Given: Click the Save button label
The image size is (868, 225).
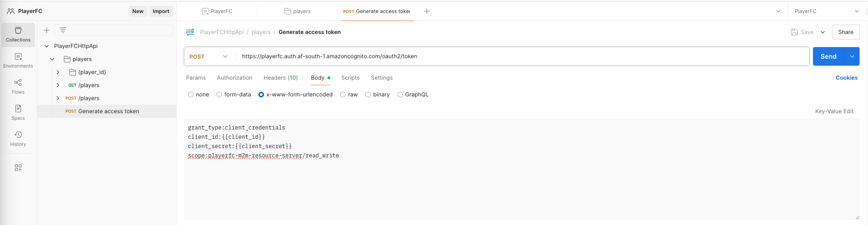Looking at the screenshot, I should 807,32.
